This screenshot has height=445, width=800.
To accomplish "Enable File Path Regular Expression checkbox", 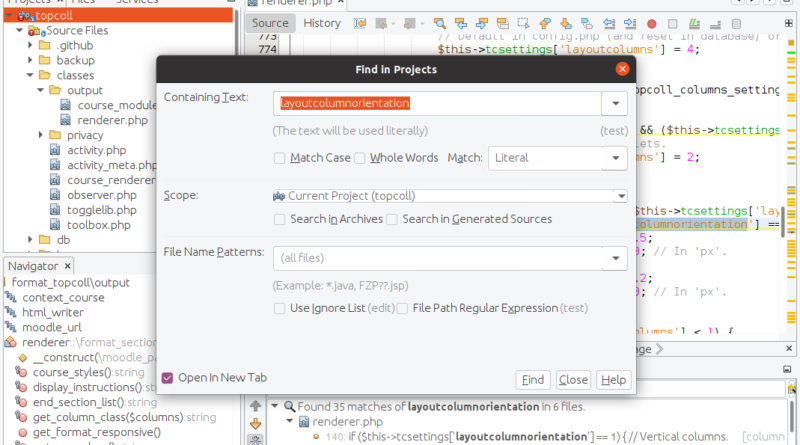I will click(x=403, y=309).
